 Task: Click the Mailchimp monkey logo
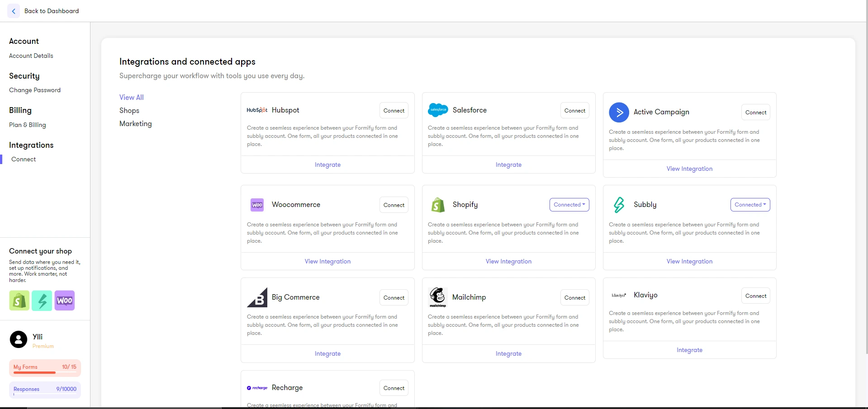(437, 297)
